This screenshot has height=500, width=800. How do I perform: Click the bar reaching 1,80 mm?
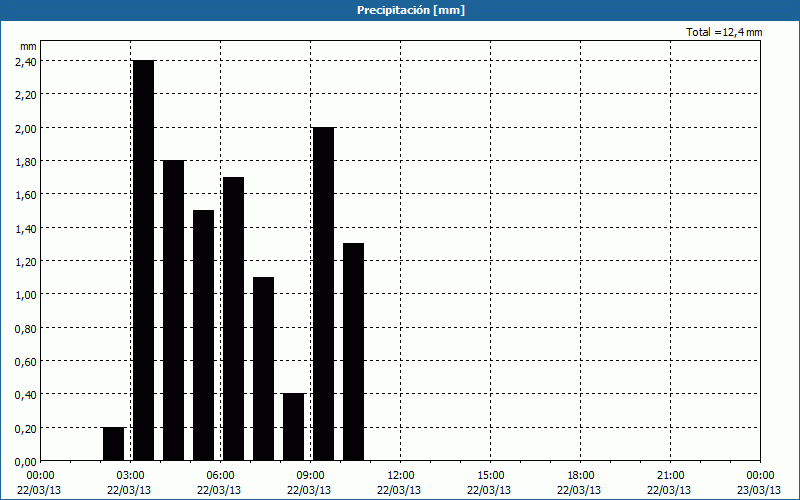173,310
